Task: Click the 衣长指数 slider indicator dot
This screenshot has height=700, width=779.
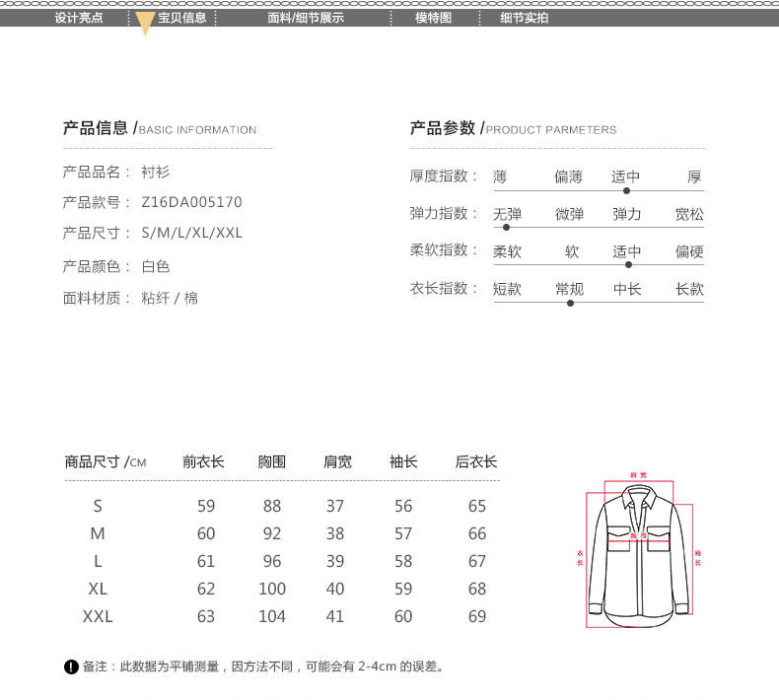Action: (570, 303)
